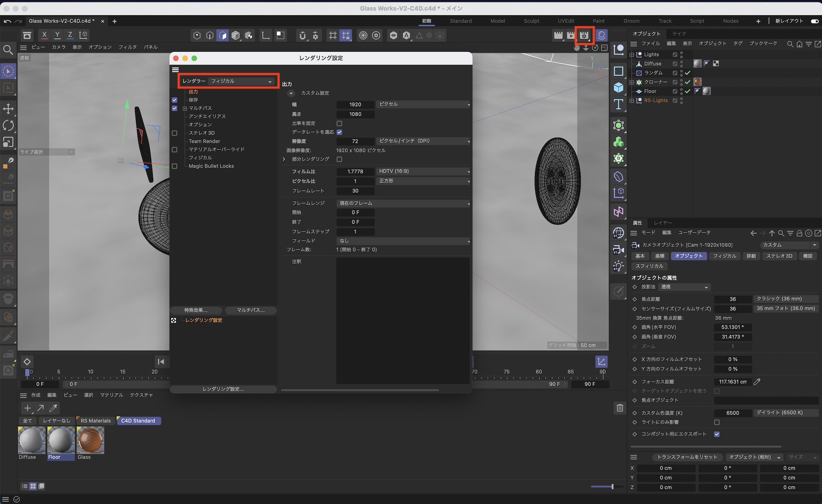Screen dimensions: 822x504
Task: Enable the 比率を固定 checkbox
Action: pyautogui.click(x=339, y=123)
